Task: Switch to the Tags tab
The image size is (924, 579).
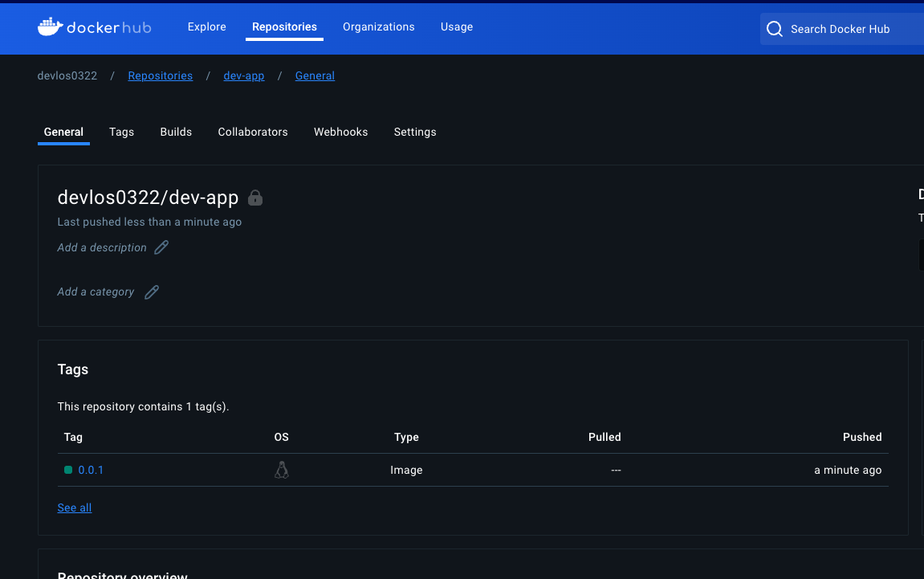Action: pos(121,132)
